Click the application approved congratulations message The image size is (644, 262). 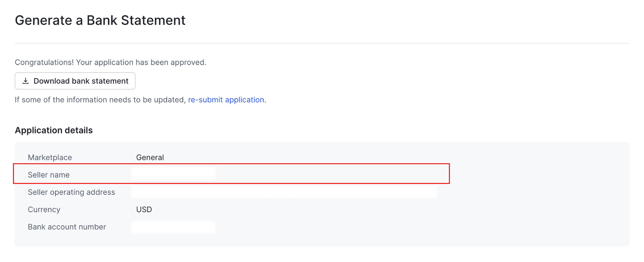coord(110,62)
